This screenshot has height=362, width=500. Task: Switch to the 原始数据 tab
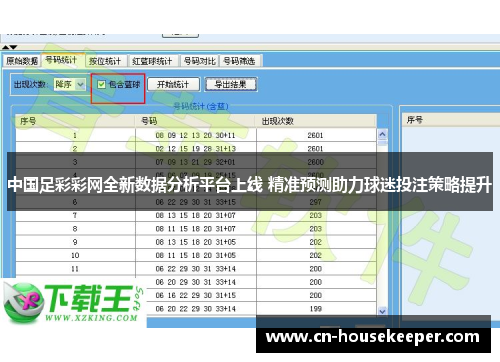tap(22, 61)
